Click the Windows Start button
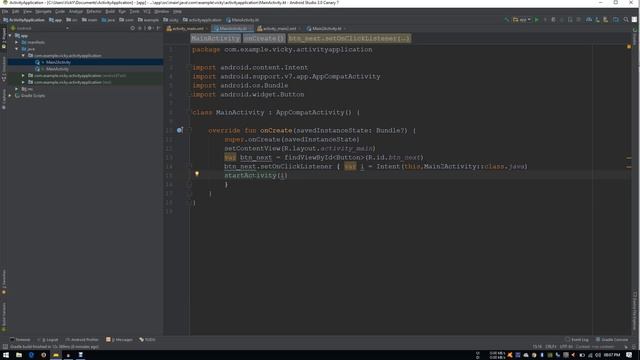Screen dimensions: 640x360 [6, 355]
